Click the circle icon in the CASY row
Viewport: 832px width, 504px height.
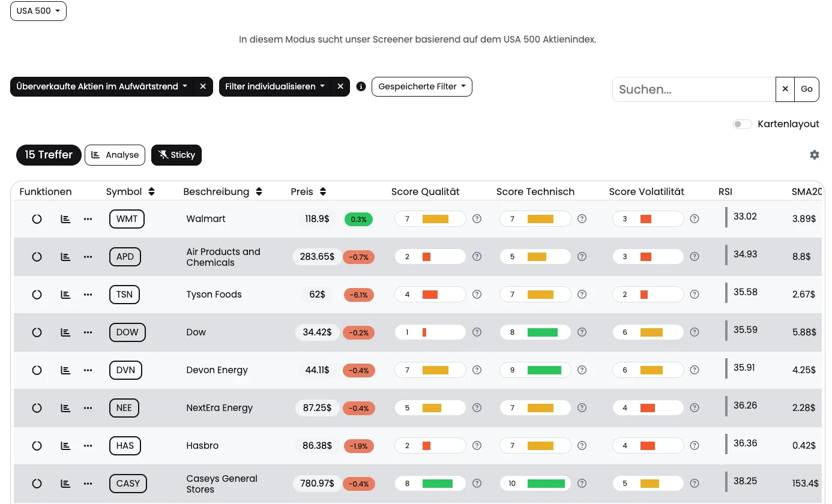37,484
